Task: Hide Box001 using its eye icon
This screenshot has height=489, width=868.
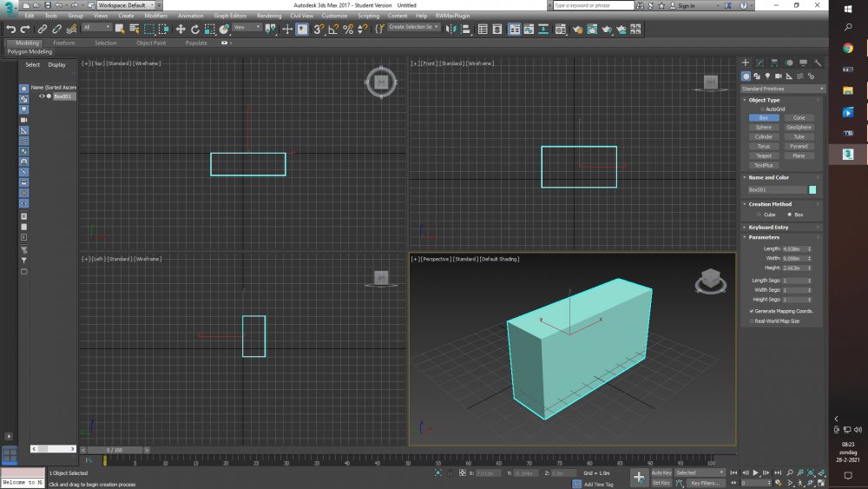Action: (42, 96)
